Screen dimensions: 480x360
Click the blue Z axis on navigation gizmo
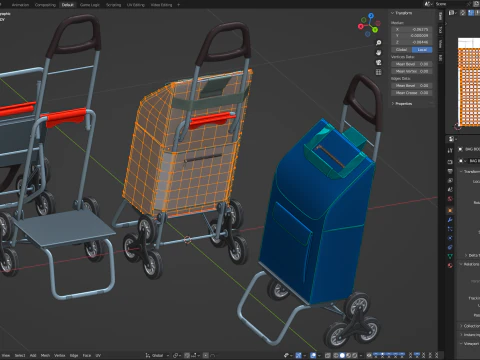pos(371,15)
